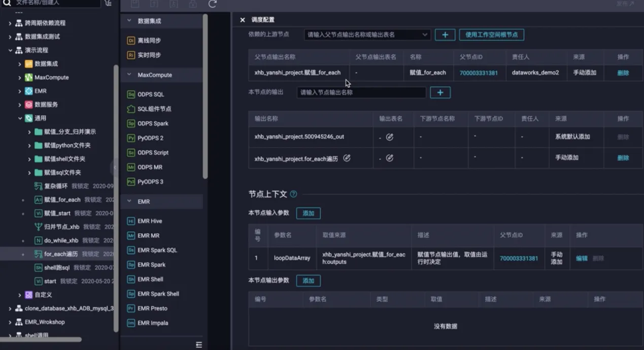This screenshot has width=644, height=350.
Task: Pick the ODPS Spark node icon
Action: pyautogui.click(x=131, y=123)
